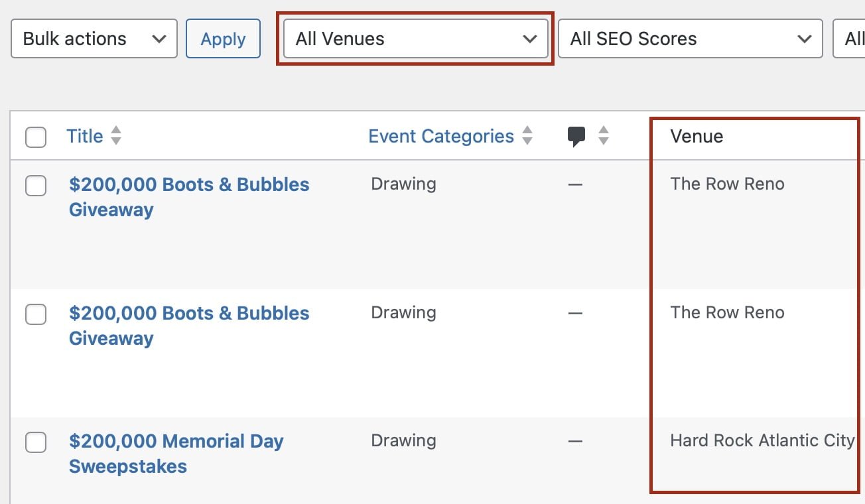Click the sort arrows beside Title header

point(116,136)
